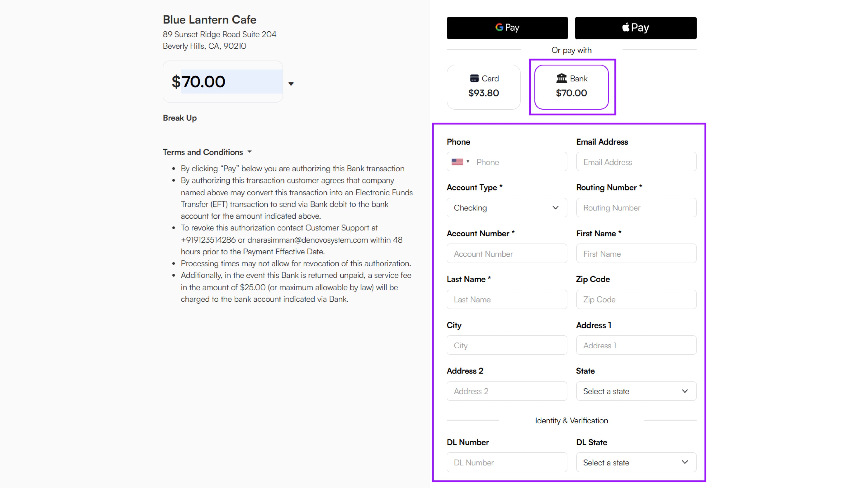Open the State select dropdown
Image resolution: width=868 pixels, height=488 pixels.
tap(636, 391)
